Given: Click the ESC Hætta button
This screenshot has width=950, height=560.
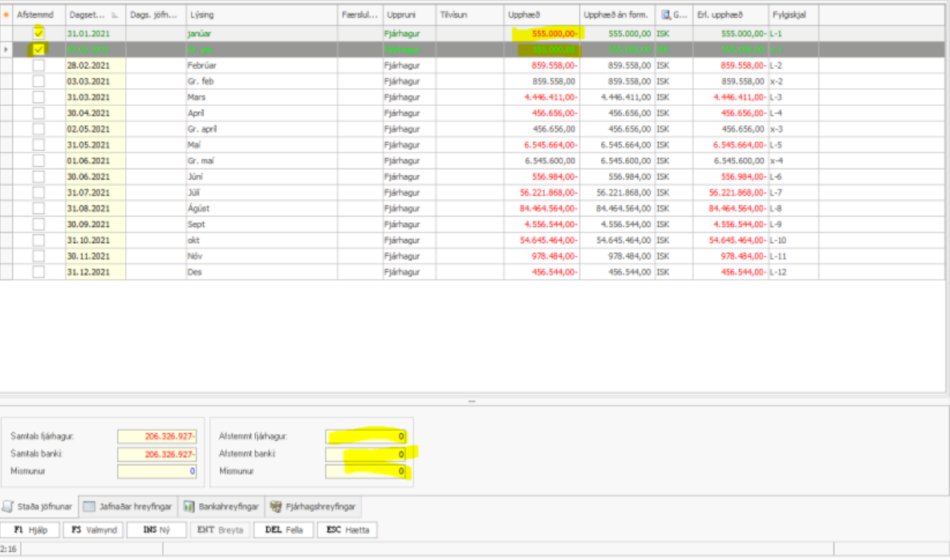Looking at the screenshot, I should tap(347, 530).
